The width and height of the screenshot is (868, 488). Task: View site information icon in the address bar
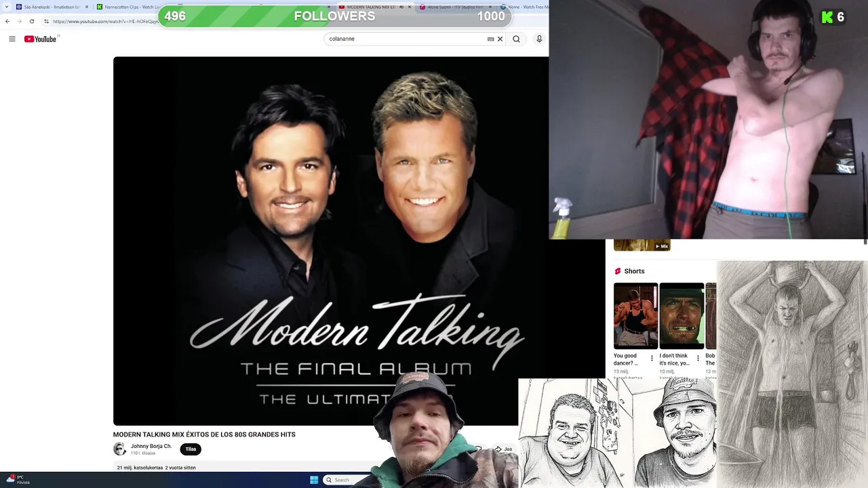(46, 21)
